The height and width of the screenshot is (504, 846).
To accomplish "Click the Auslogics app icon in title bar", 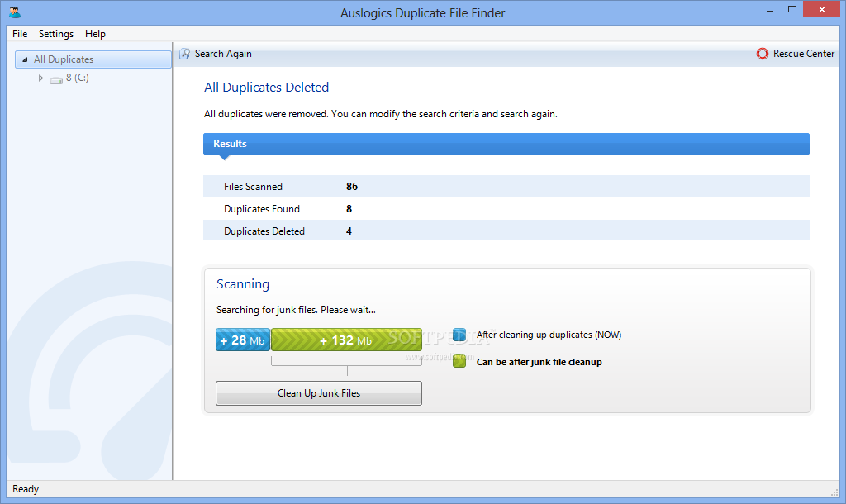I will click(x=15, y=12).
